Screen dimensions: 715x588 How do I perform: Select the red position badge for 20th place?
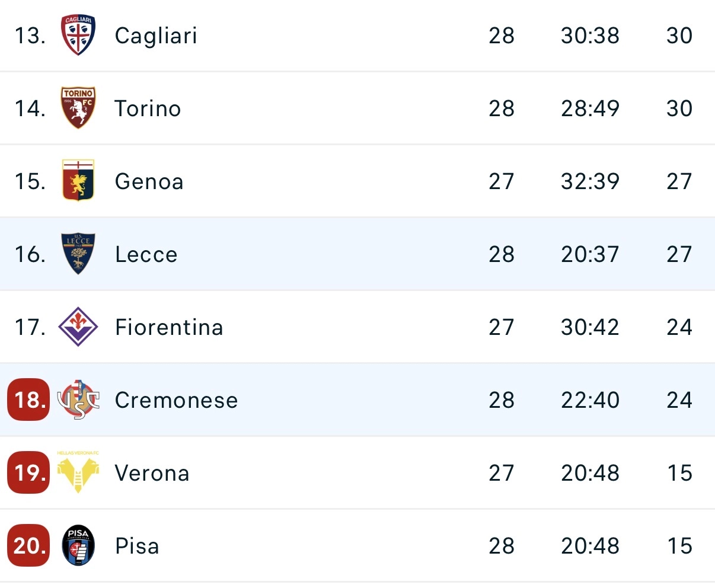[x=27, y=546]
